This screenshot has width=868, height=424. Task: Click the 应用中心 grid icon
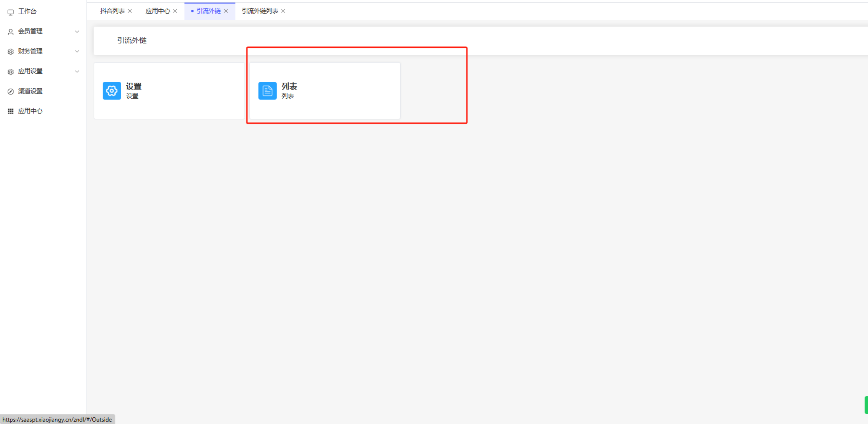(x=11, y=111)
